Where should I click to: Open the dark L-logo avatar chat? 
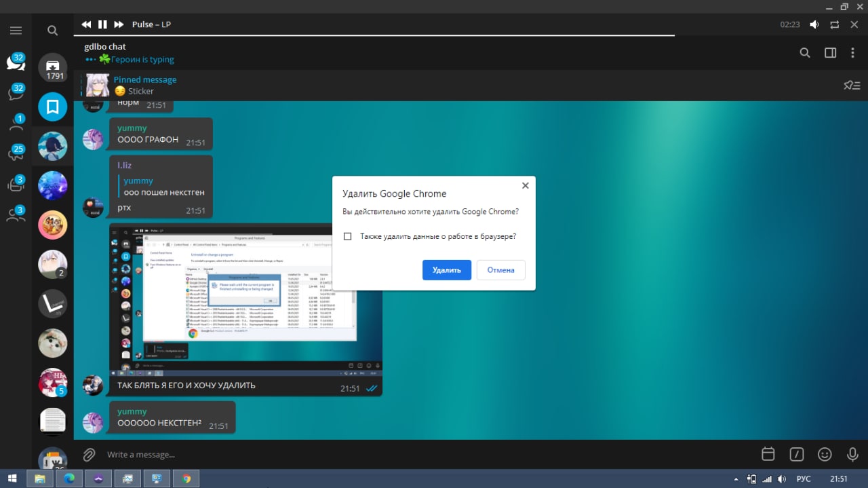53,303
